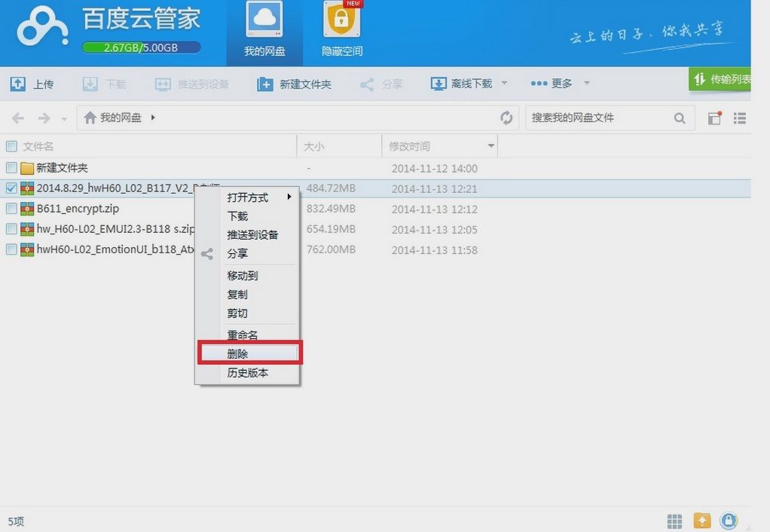
Task: Expand the more (更多) dropdown arrow
Action: coord(586,83)
